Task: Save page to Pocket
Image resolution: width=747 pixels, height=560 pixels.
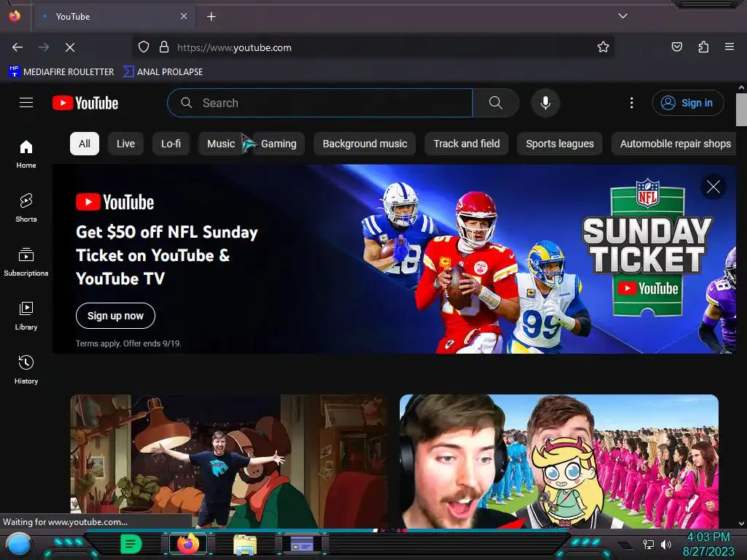Action: (676, 47)
